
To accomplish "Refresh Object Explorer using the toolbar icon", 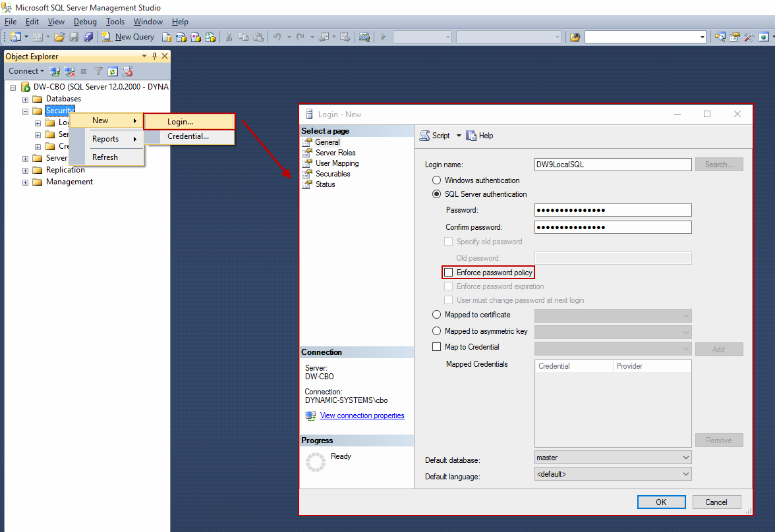I will tap(113, 71).
